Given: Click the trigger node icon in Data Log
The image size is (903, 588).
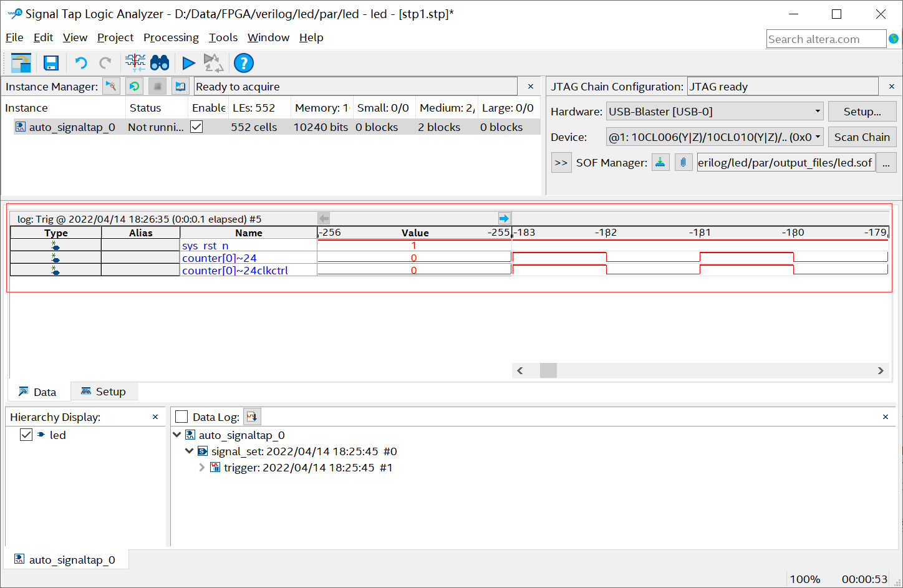Looking at the screenshot, I should tap(215, 468).
